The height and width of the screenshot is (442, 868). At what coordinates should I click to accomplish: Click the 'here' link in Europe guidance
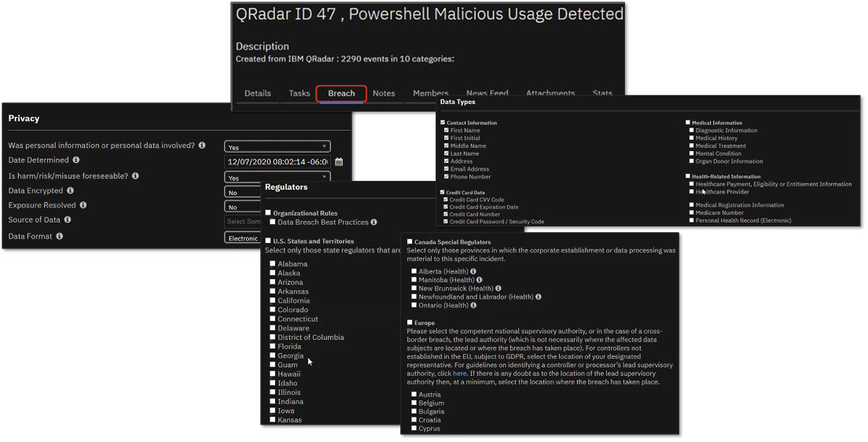[459, 374]
